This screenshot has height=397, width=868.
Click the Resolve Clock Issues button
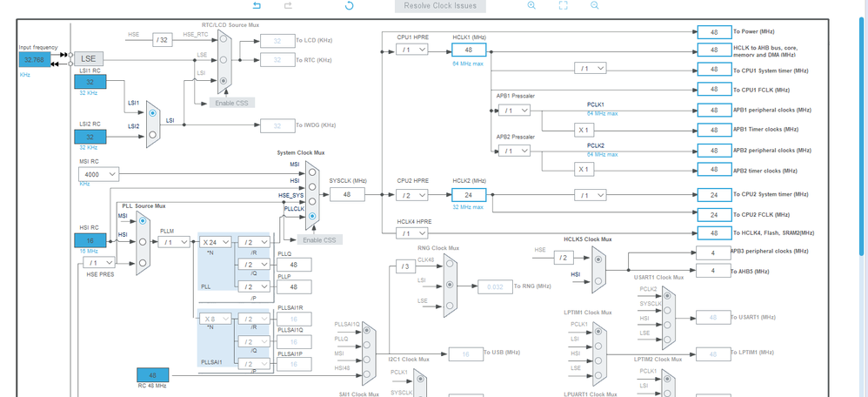[x=440, y=6]
